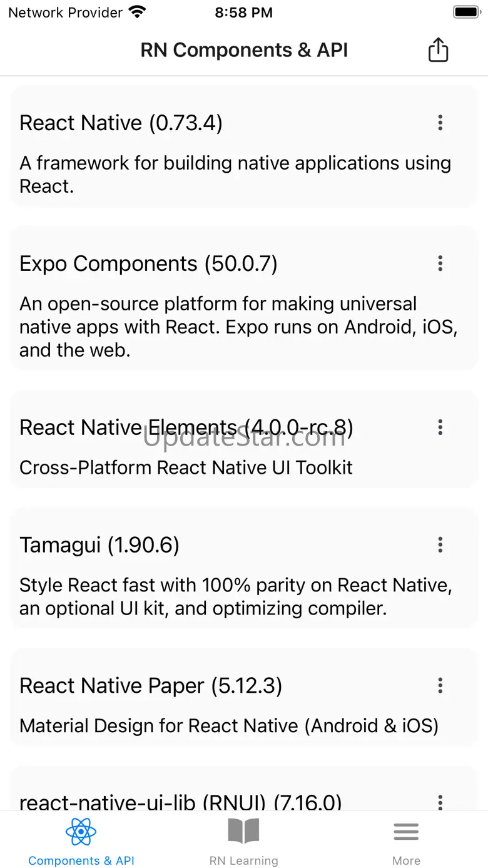The width and height of the screenshot is (488, 868).
Task: Open the three-dot menu for Tamagui
Action: click(440, 545)
